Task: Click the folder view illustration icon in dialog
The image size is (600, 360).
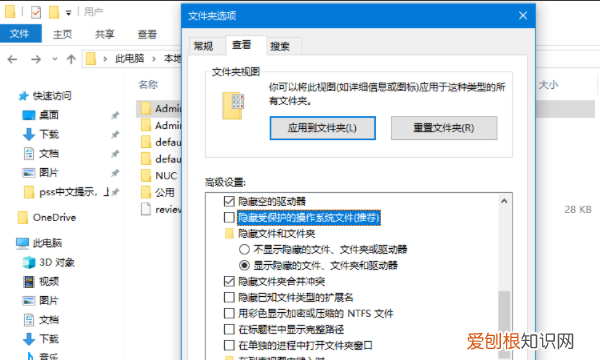Action: (233, 105)
